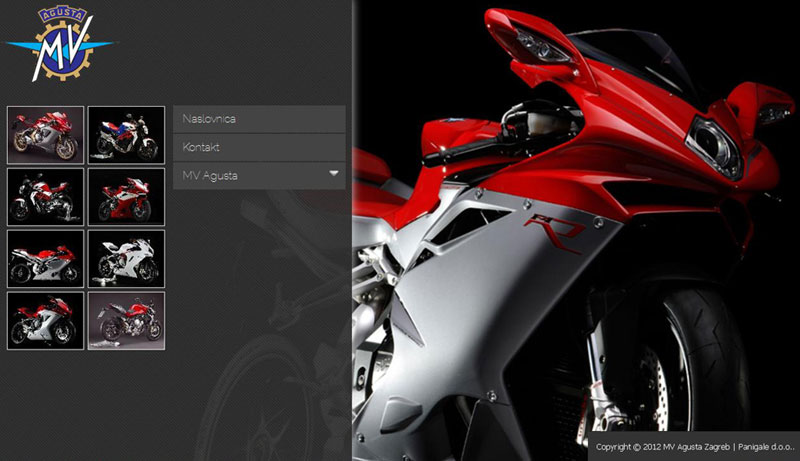
Task: View third-row right white motorcycle thumbnail
Action: point(126,258)
